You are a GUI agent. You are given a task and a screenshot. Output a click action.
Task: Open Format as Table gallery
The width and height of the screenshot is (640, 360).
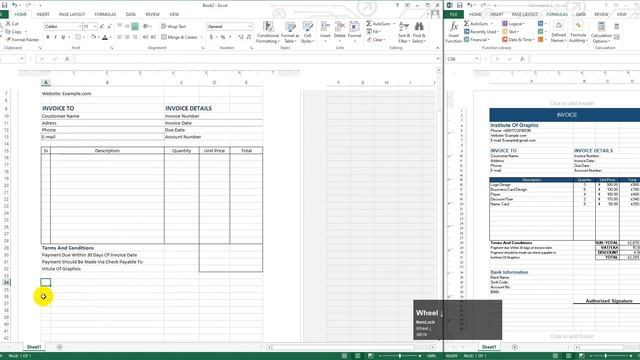(290, 32)
